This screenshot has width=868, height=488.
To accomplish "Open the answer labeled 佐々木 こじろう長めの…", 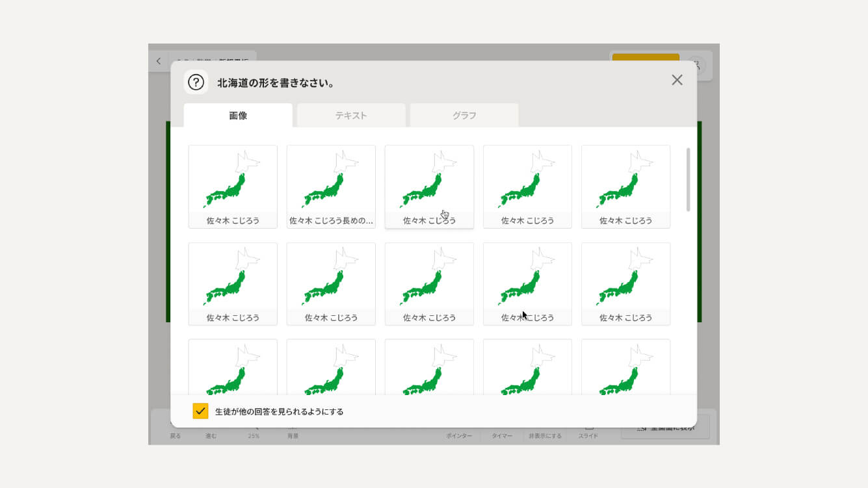I will [x=331, y=186].
